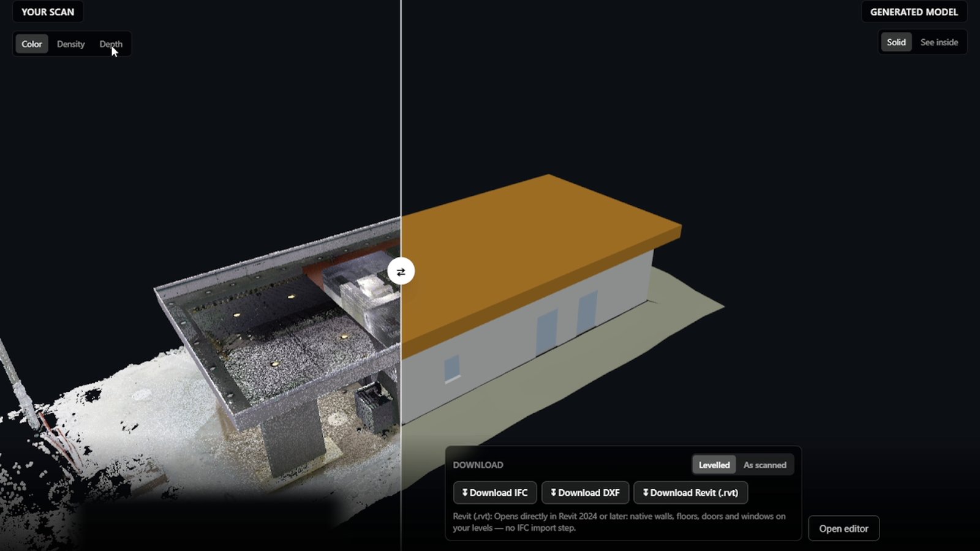Click the YOUR SCAN label
Screen dimensions: 980x551
click(48, 12)
